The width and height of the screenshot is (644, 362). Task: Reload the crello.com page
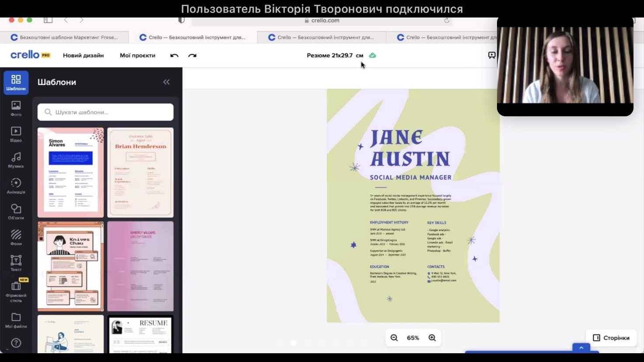[447, 21]
